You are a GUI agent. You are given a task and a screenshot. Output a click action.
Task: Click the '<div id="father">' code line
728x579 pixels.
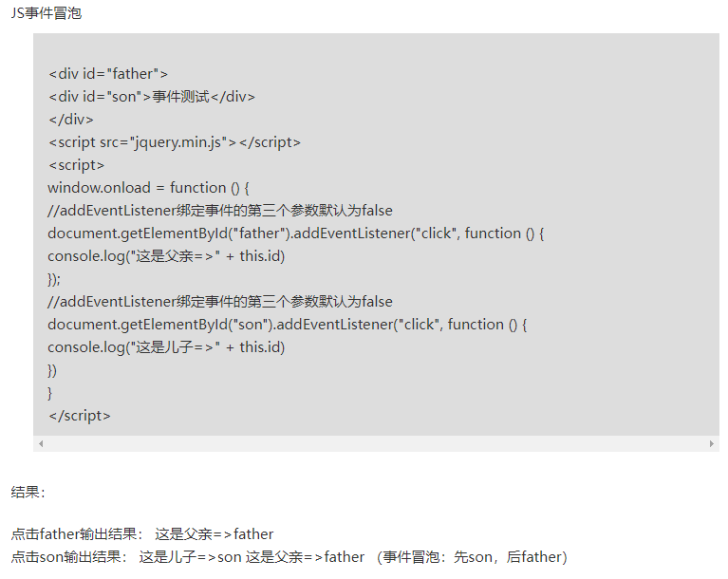pos(108,73)
